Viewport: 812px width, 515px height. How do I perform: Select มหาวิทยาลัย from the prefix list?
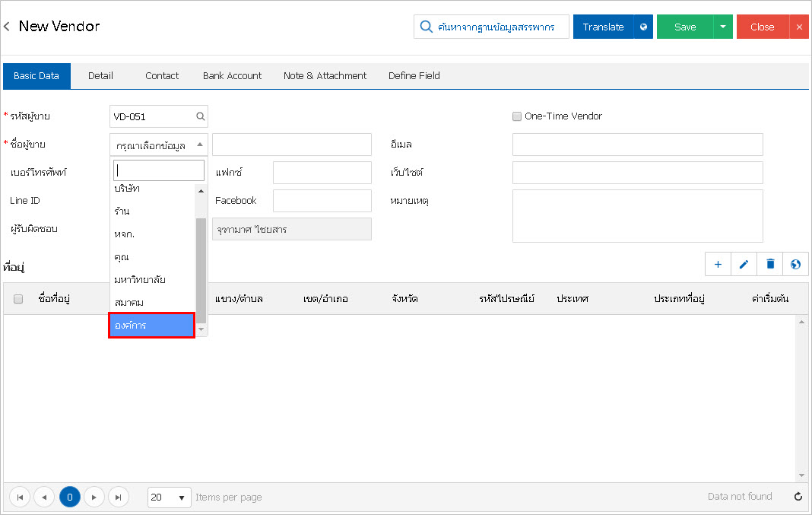pyautogui.click(x=152, y=280)
